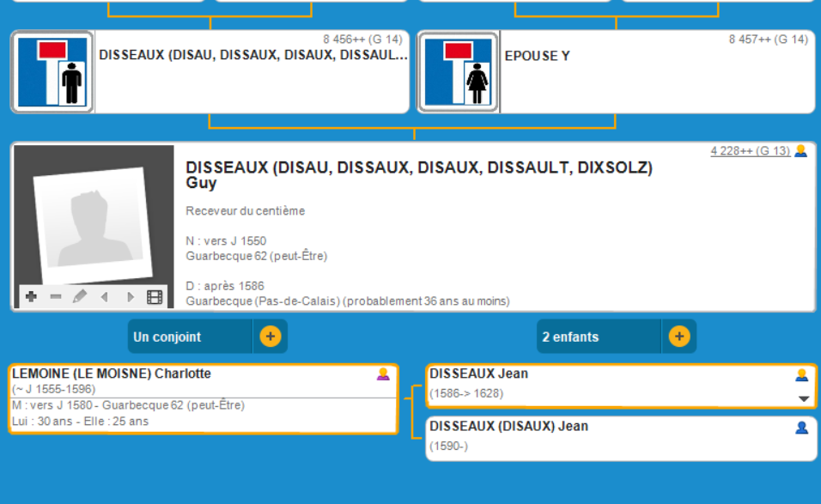Open the 4 228++ (G 13) link

pyautogui.click(x=749, y=151)
